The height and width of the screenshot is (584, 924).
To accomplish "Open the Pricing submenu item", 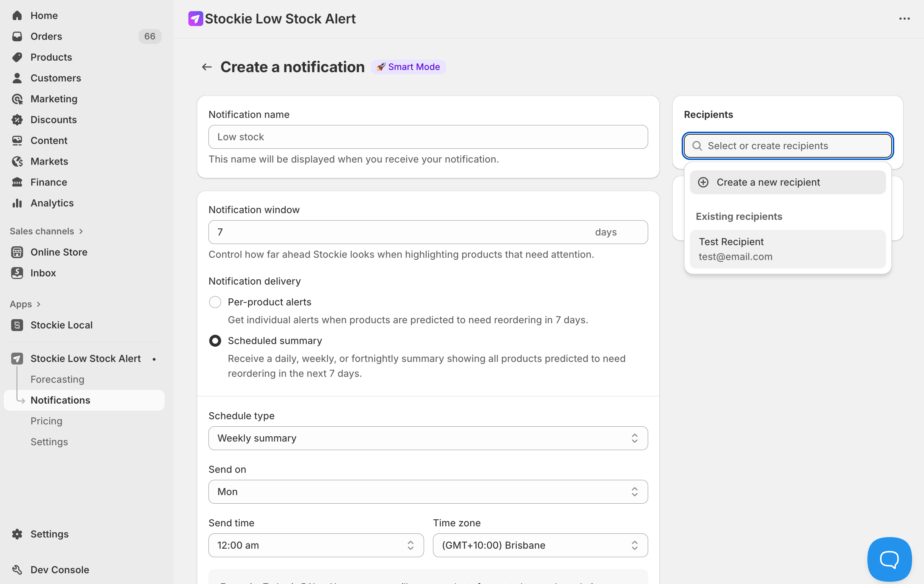I will tap(46, 421).
